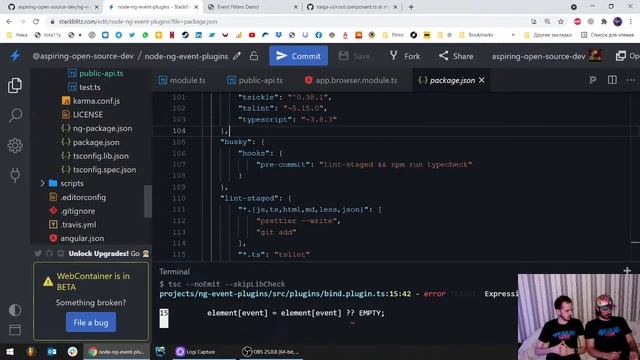Image resolution: width=640 pixels, height=360 pixels.
Task: Share the project
Action: 456,56
